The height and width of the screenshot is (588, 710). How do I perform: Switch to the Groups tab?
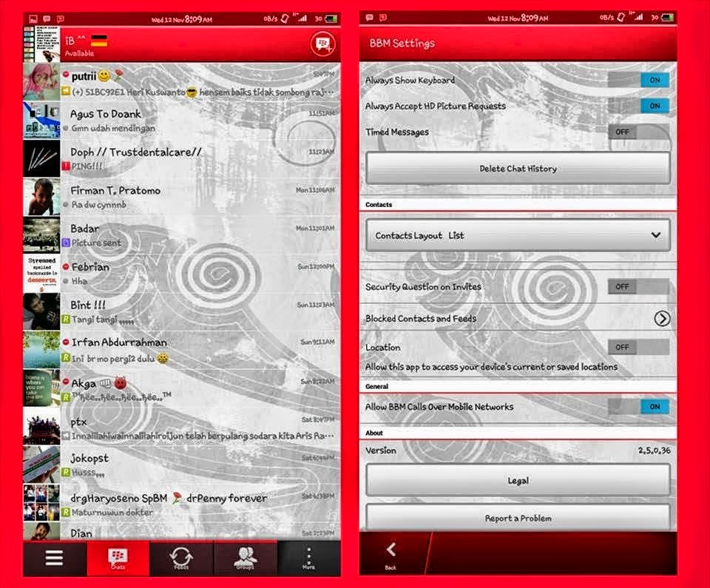tap(245, 558)
